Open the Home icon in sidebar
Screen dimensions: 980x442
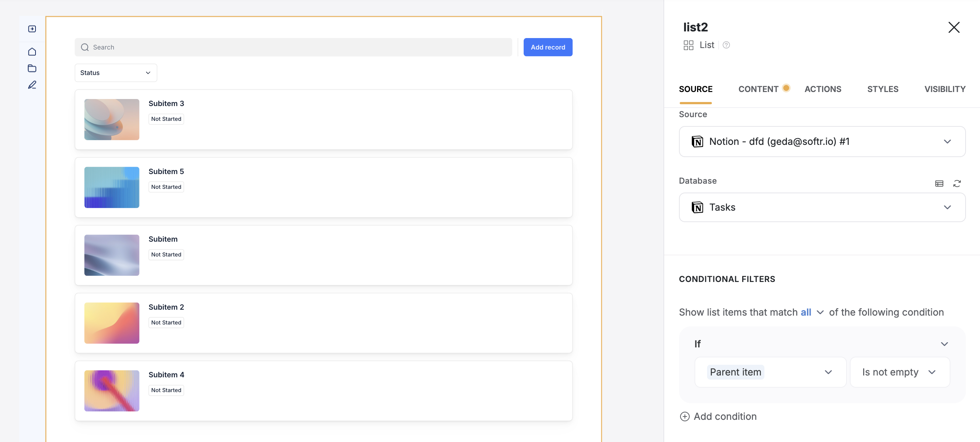[32, 52]
